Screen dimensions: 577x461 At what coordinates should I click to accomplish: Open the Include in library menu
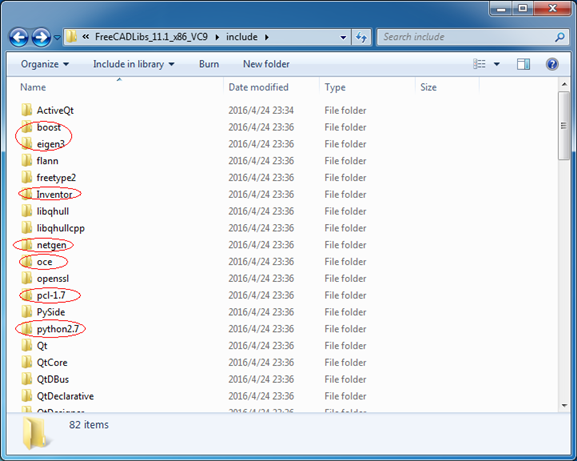tap(134, 64)
